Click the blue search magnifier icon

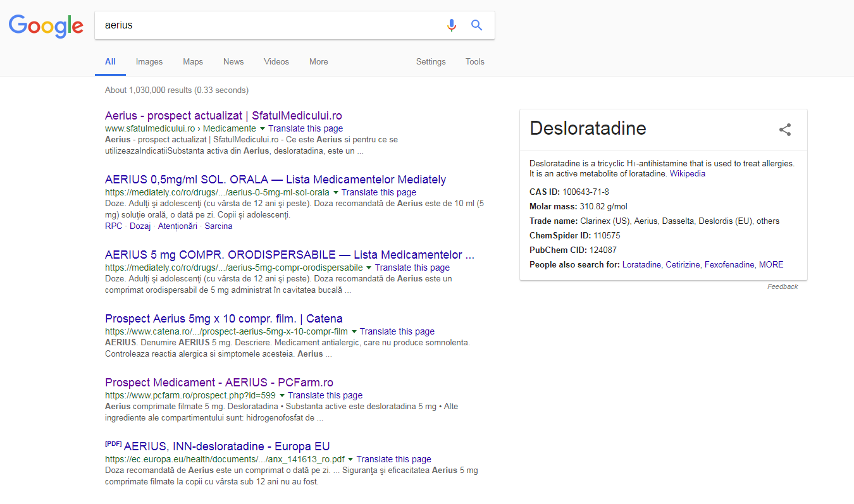477,25
